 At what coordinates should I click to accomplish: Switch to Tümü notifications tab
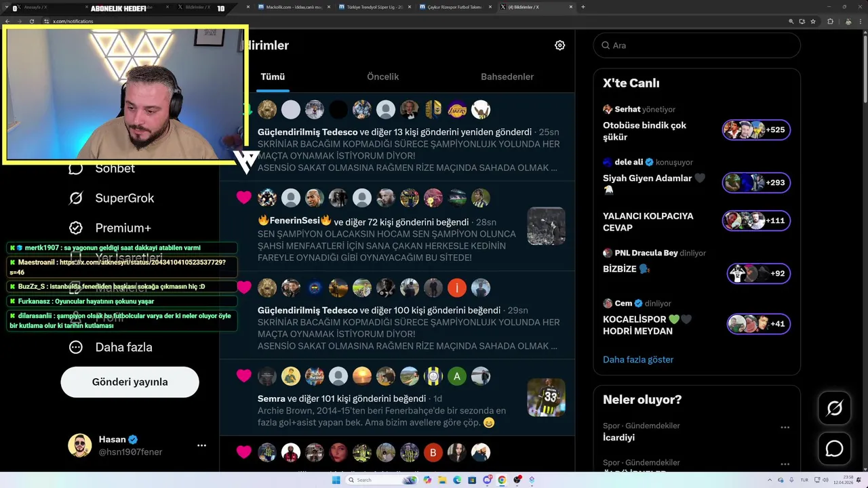273,77
